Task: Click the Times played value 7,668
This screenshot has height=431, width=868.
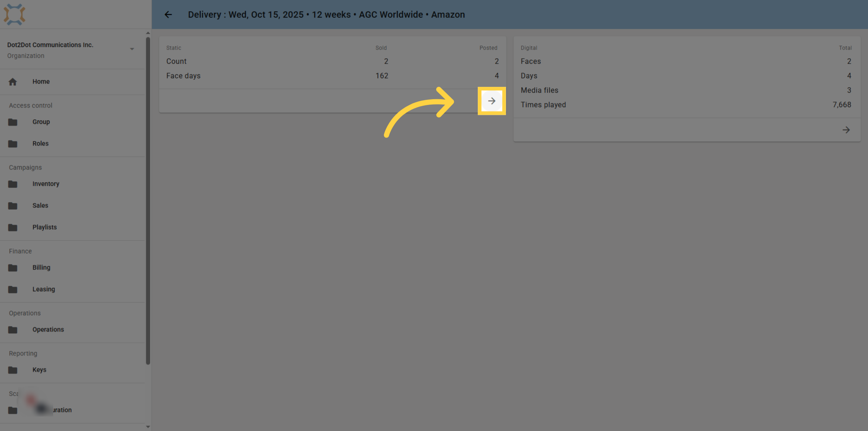Action: [x=842, y=105]
